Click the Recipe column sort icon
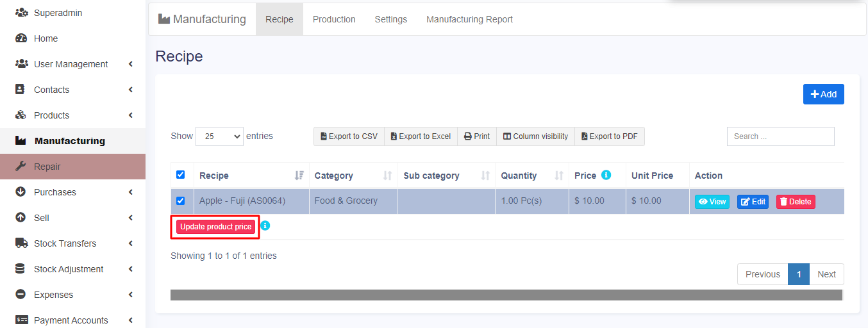Image resolution: width=868 pixels, height=328 pixels. click(299, 176)
